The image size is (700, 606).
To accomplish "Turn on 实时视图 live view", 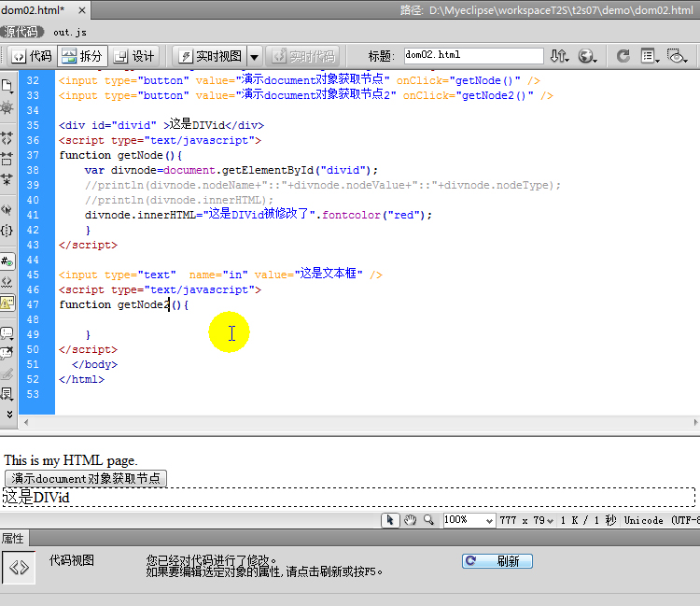I will tap(211, 56).
